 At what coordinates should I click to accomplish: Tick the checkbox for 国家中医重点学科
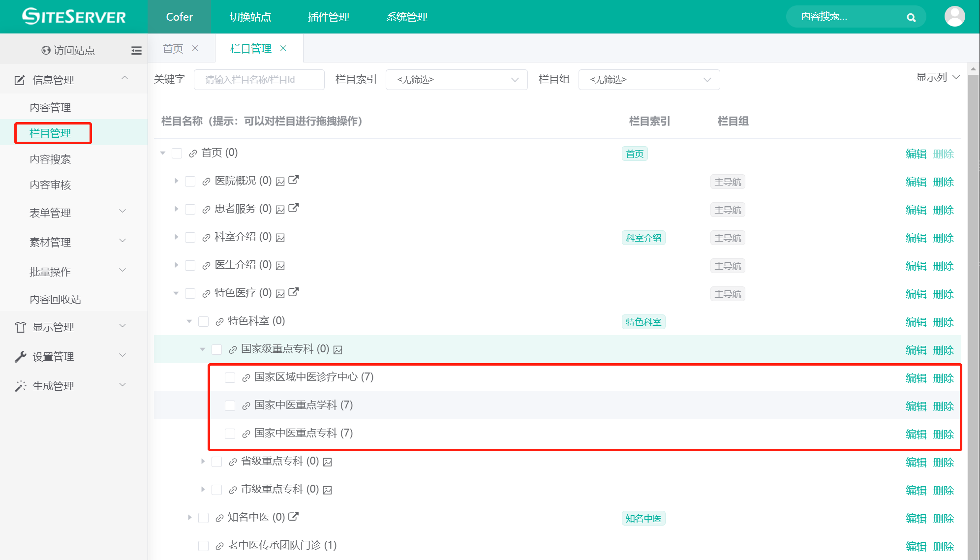coord(230,406)
